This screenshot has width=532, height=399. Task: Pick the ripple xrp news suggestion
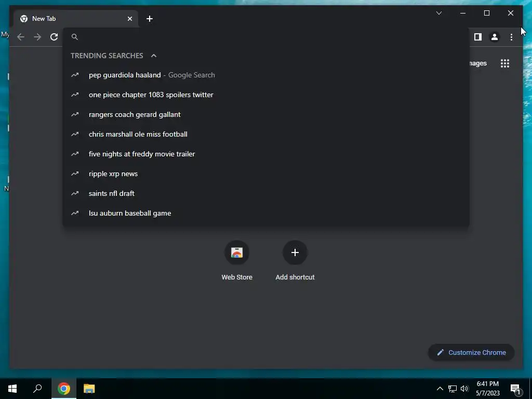point(266,174)
